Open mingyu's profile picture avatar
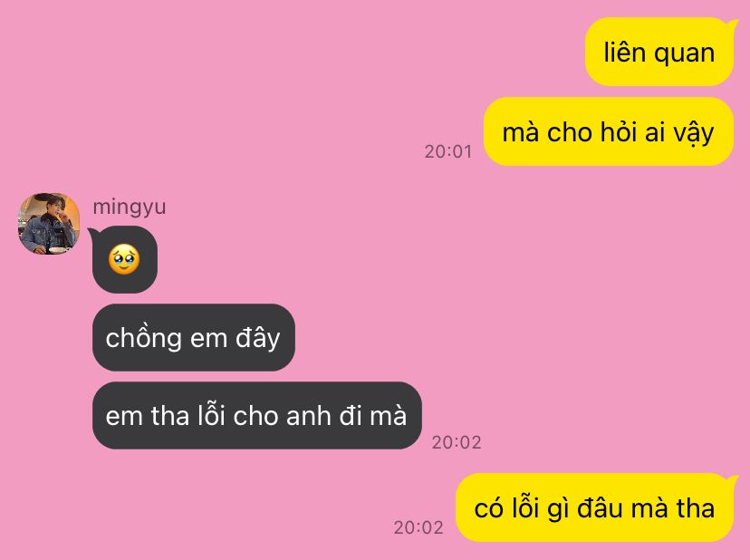The height and width of the screenshot is (560, 750). pos(49,224)
